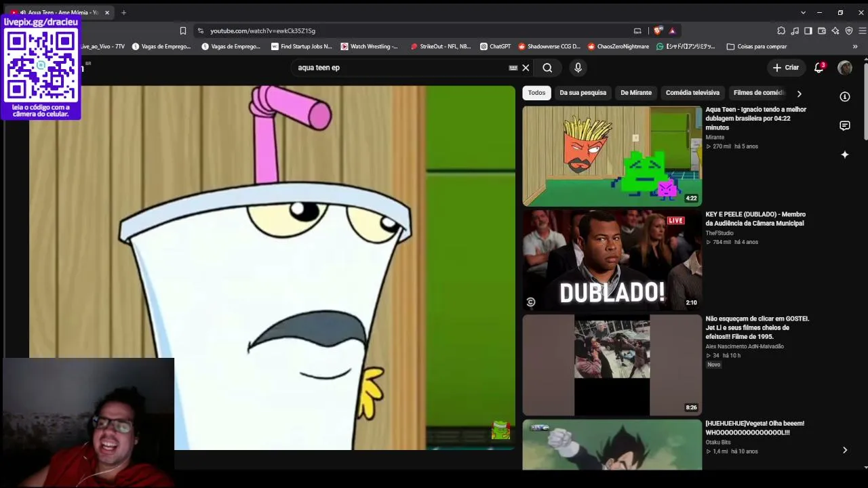Close the Aqua Teen YouTube tab

tap(106, 12)
